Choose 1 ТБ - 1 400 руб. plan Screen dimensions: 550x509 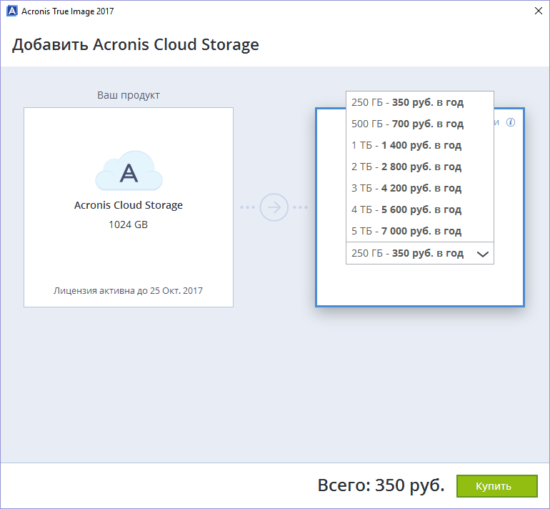point(420,145)
